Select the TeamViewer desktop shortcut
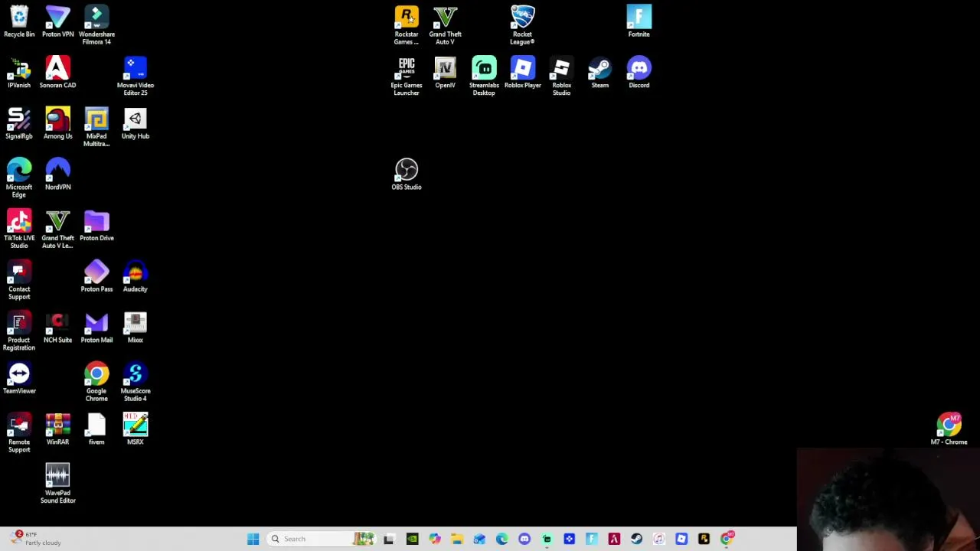 19,379
